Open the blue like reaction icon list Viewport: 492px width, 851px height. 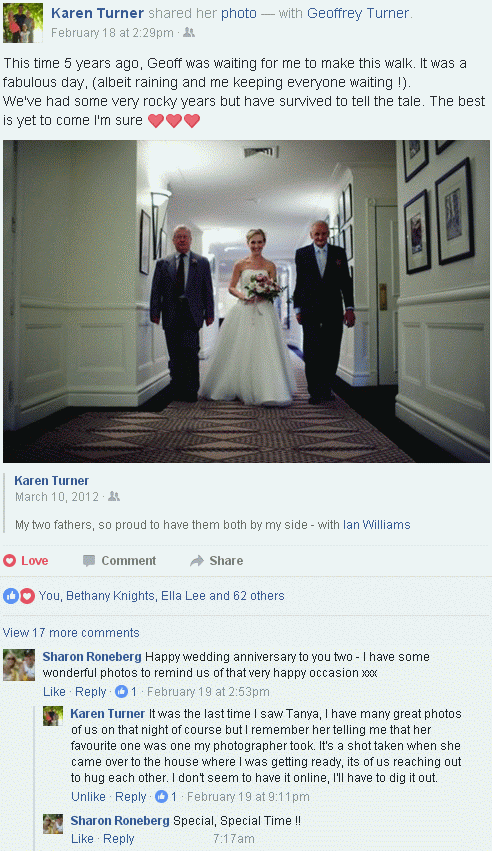coord(10,596)
